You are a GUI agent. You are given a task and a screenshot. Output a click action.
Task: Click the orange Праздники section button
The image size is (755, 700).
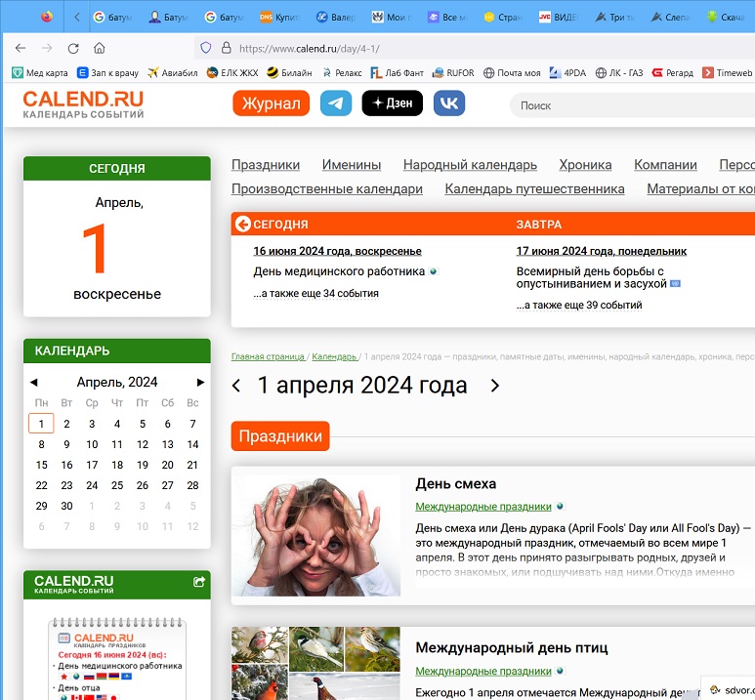coord(280,436)
